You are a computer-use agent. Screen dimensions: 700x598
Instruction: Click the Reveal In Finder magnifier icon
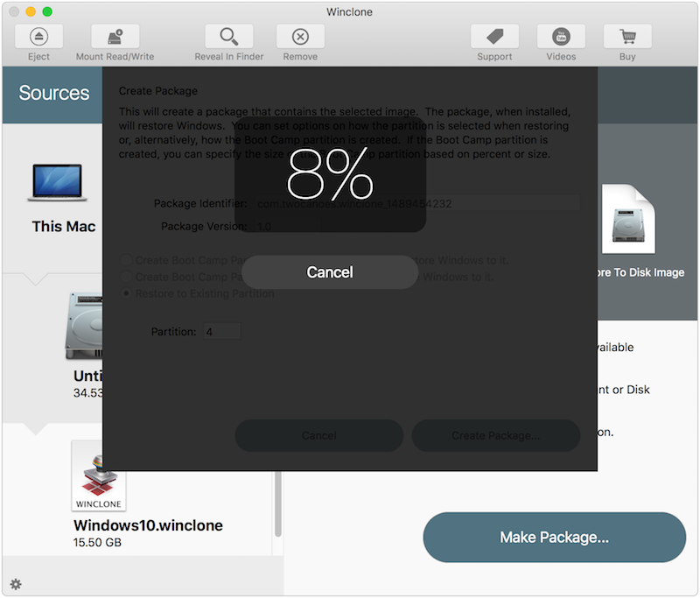[x=229, y=37]
